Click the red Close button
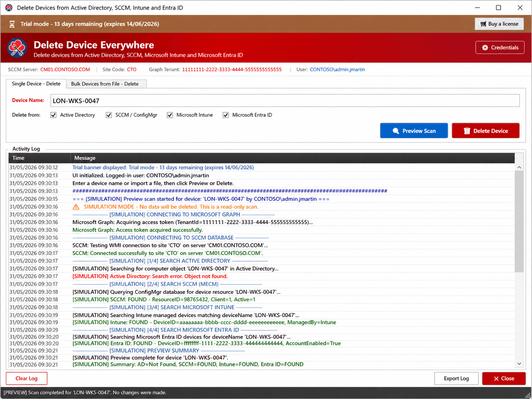532x399 pixels. click(x=504, y=378)
